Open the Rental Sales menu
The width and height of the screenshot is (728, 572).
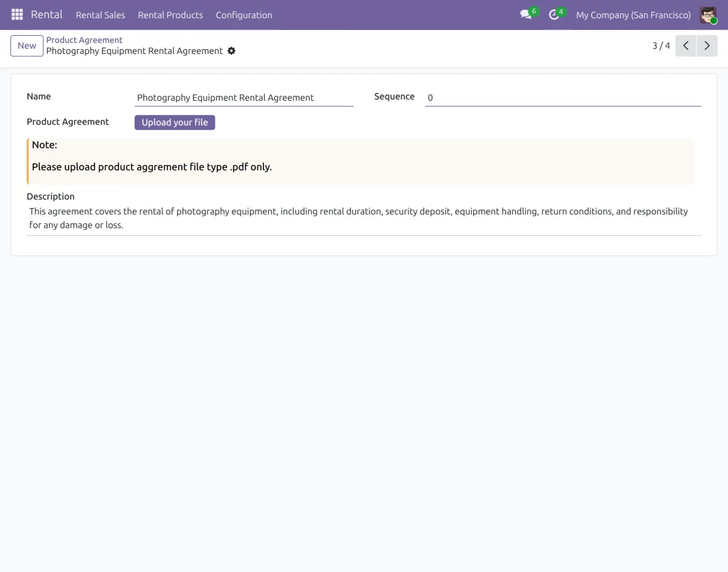coord(100,15)
